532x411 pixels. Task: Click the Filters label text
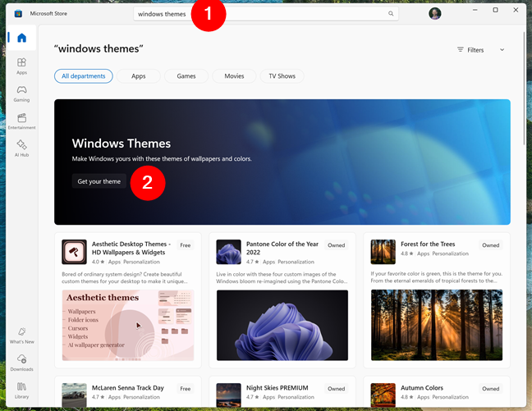[475, 50]
